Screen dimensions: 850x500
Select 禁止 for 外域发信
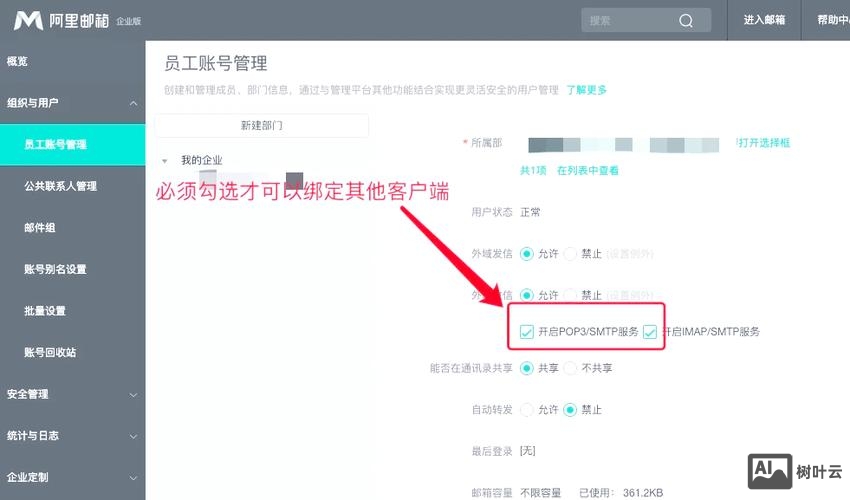point(570,254)
